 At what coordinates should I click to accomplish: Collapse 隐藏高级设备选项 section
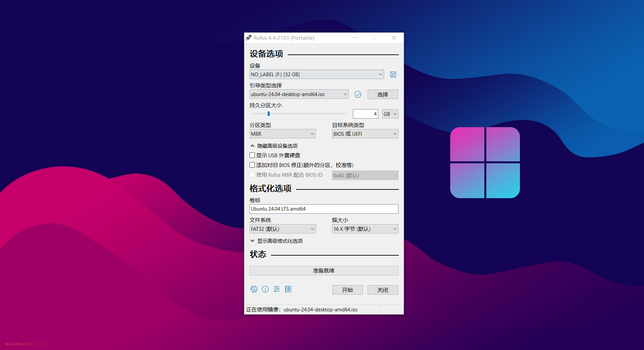point(274,146)
